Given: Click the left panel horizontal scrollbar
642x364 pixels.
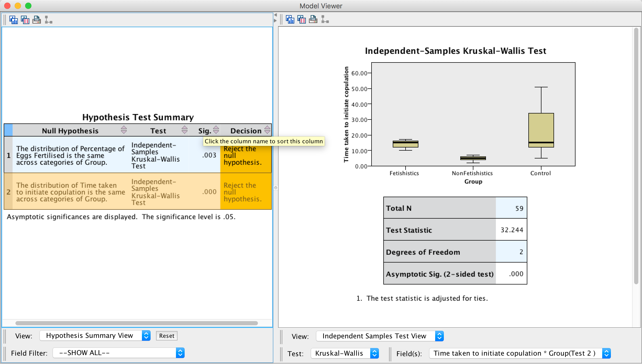Looking at the screenshot, I should (136, 323).
